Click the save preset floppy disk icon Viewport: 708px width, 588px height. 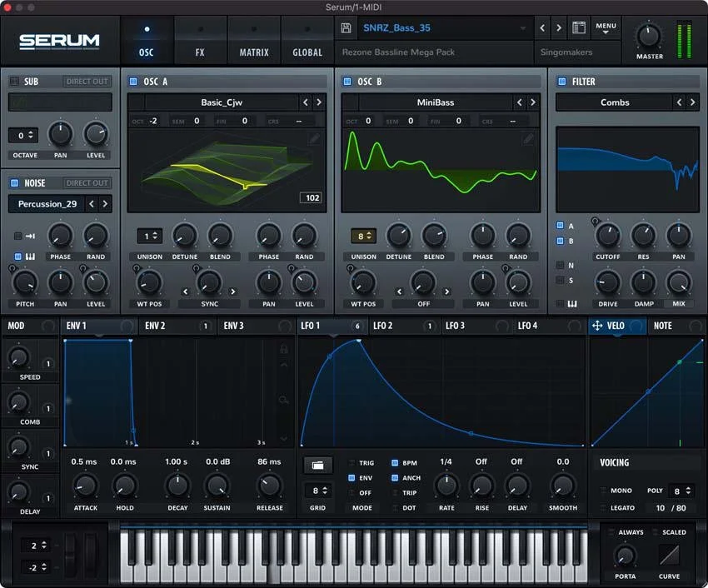346,28
